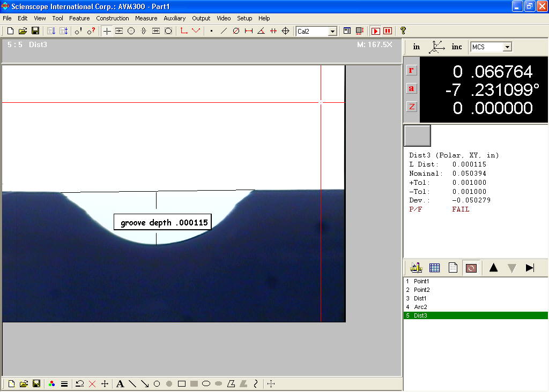Select the diameter circle feature tool
This screenshot has height=392, width=549.
tap(236, 31)
